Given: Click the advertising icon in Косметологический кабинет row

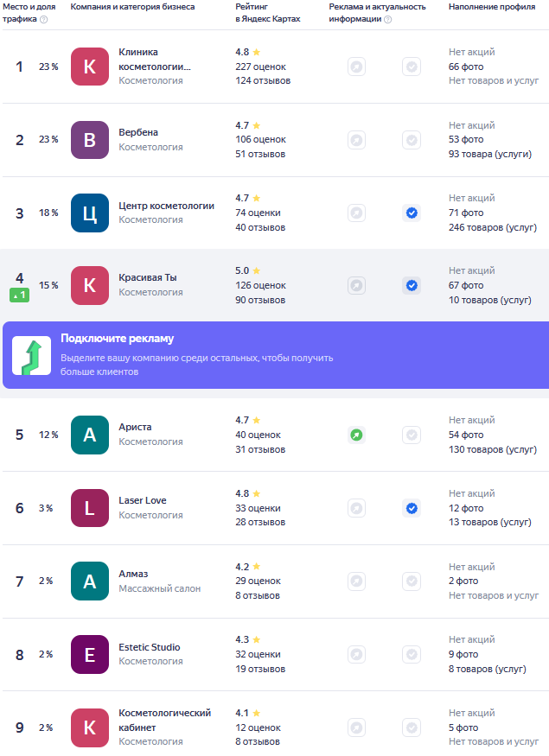Looking at the screenshot, I should click(356, 727).
